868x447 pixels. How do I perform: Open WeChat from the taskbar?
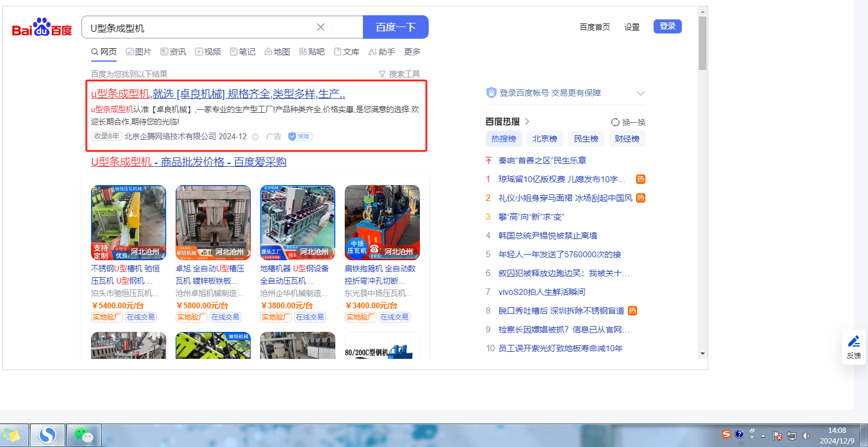[x=83, y=435]
